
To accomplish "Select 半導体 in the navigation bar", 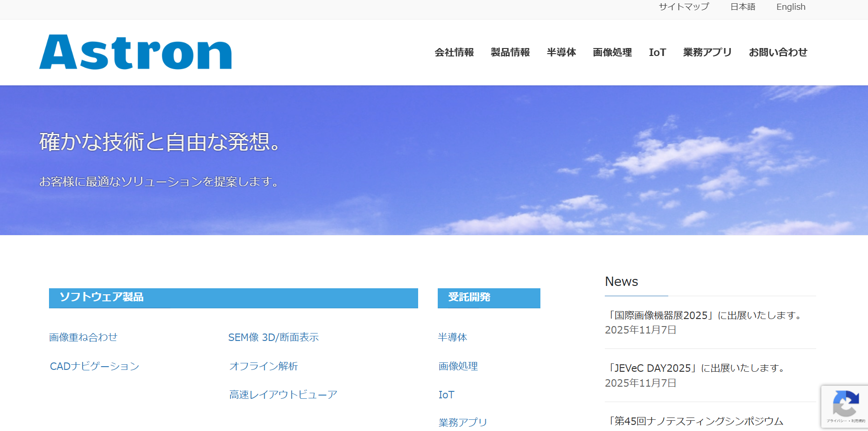I will pos(561,52).
